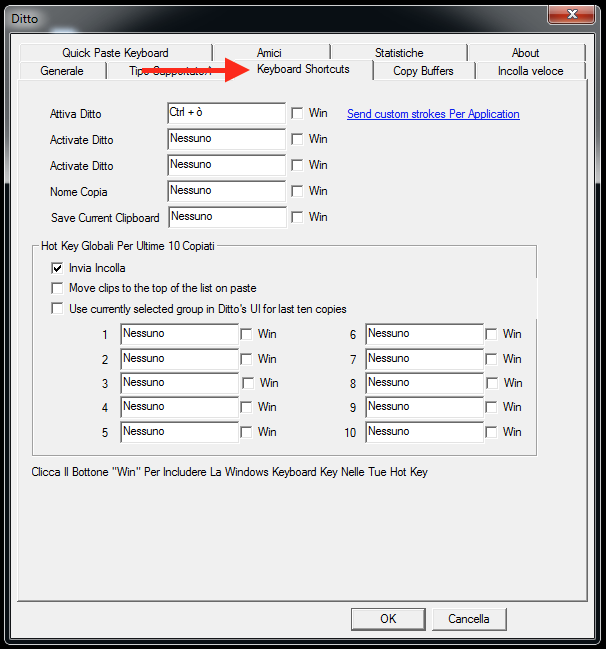This screenshot has width=606, height=649.
Task: Click hot key field number 2
Action: pos(179,359)
